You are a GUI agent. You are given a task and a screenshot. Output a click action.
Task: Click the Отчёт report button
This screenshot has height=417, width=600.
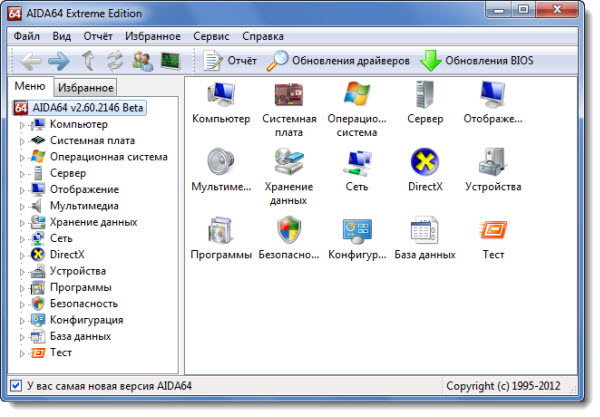pos(230,61)
